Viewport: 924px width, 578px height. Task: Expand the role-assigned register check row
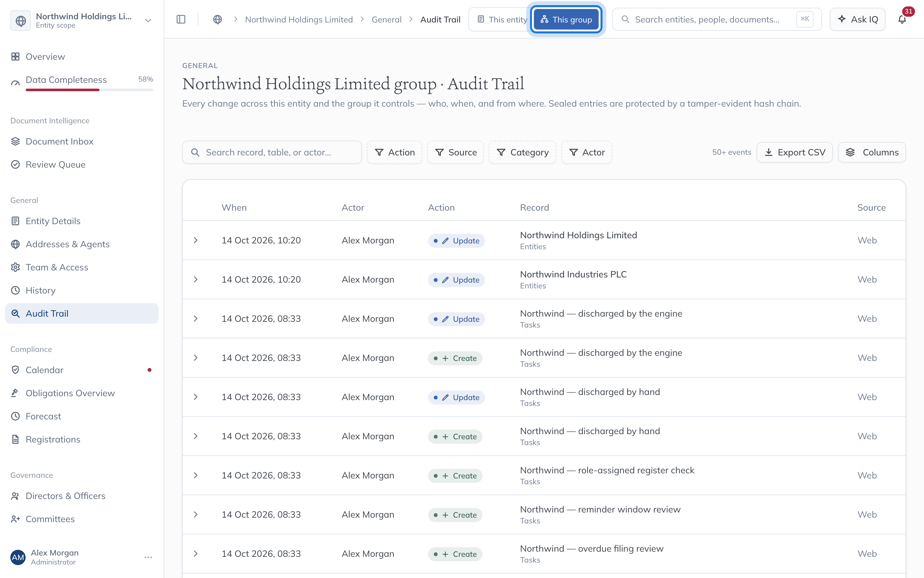pos(195,475)
